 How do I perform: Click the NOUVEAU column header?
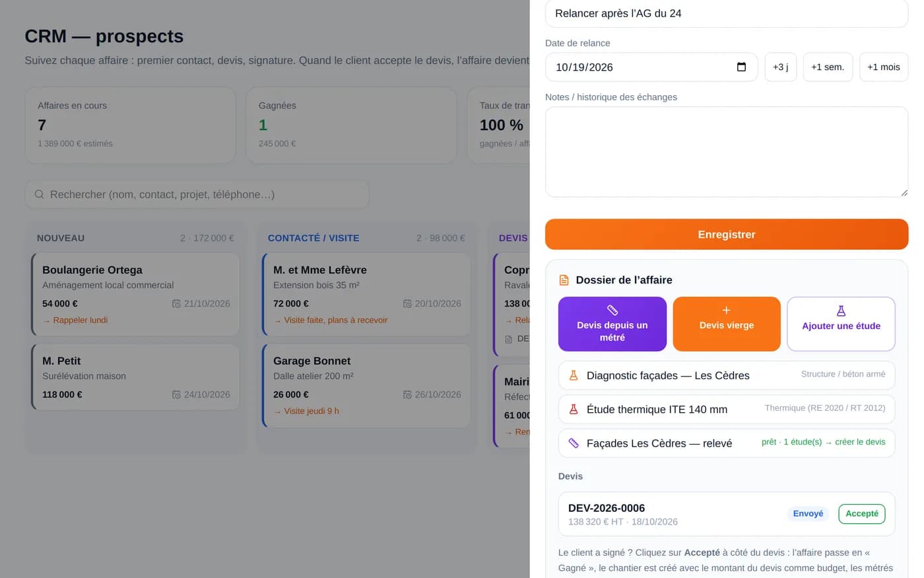point(61,238)
